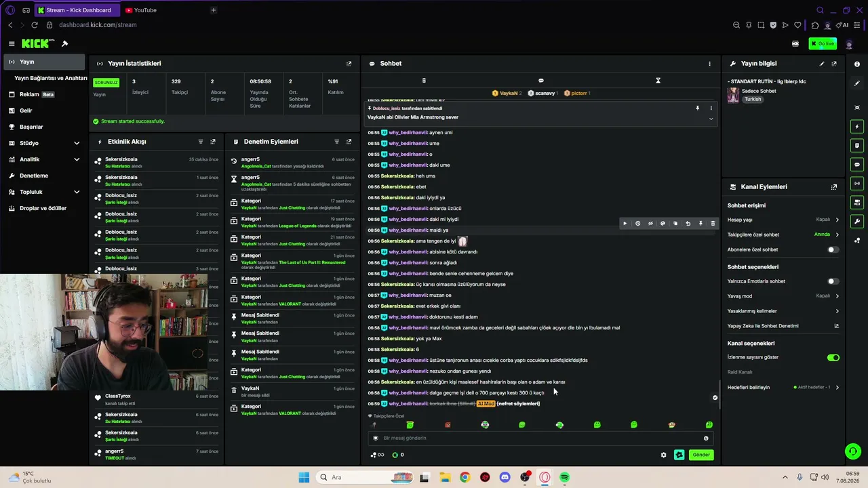Click the timeout clock on hovered message
The width and height of the screenshot is (868, 488).
tap(637, 224)
